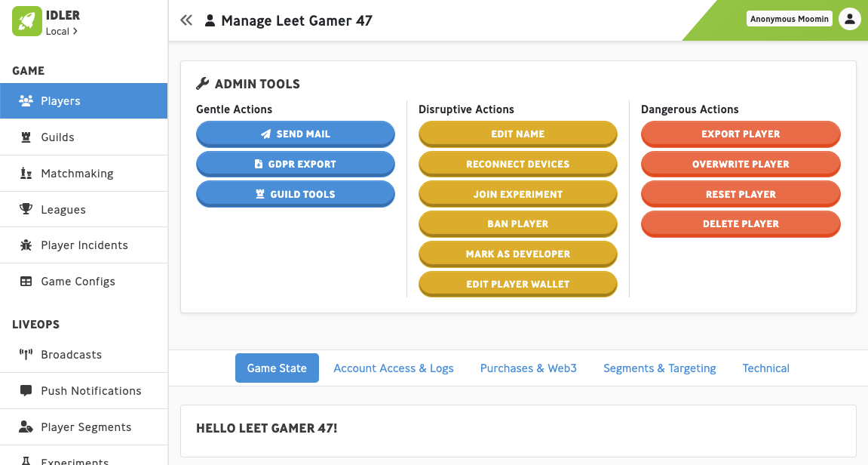Click the Player Incidents bug icon

tap(26, 245)
